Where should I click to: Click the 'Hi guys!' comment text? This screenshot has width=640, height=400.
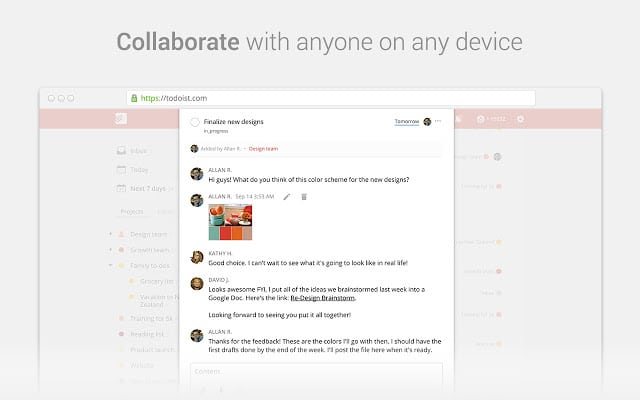click(x=309, y=180)
